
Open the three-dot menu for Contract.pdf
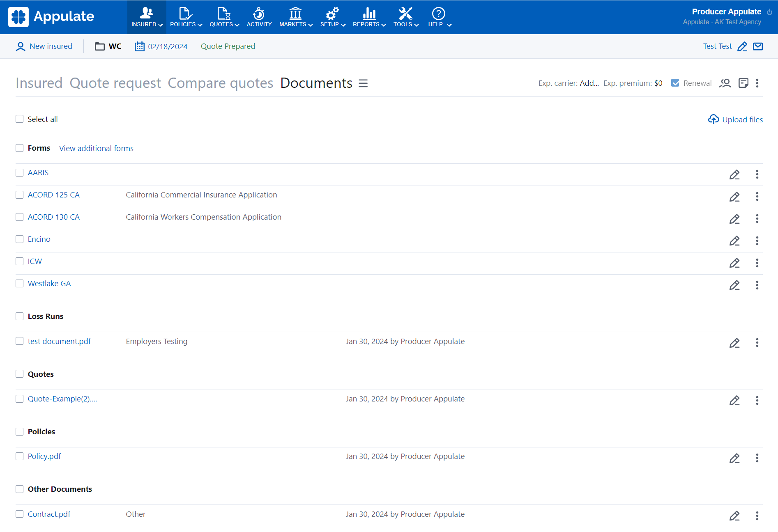tap(757, 516)
